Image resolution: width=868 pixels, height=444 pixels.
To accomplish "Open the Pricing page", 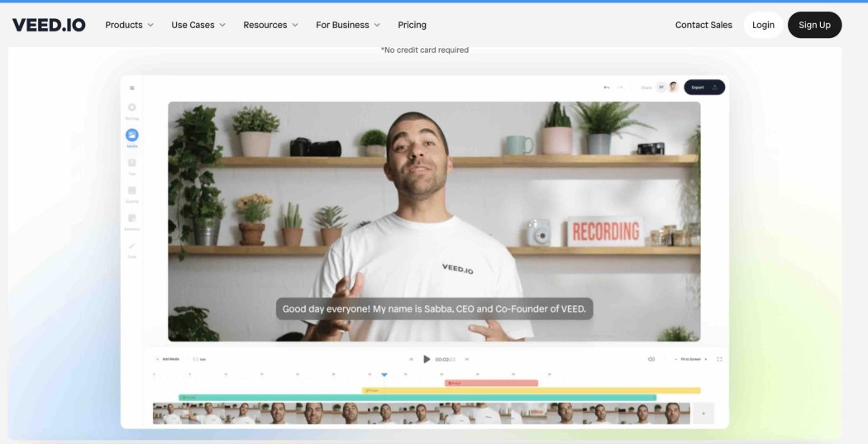I will [x=412, y=25].
